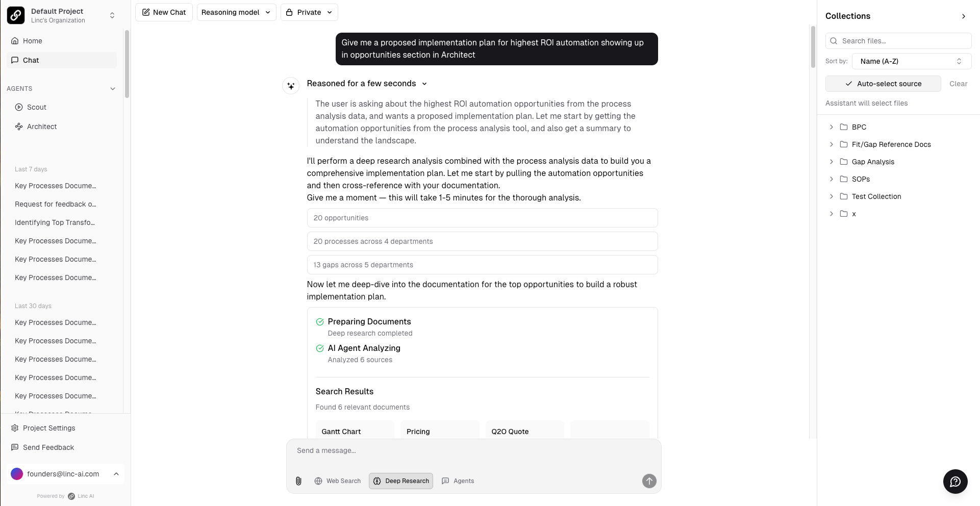Open the help chat bubble icon
The height and width of the screenshot is (506, 980).
[955, 482]
